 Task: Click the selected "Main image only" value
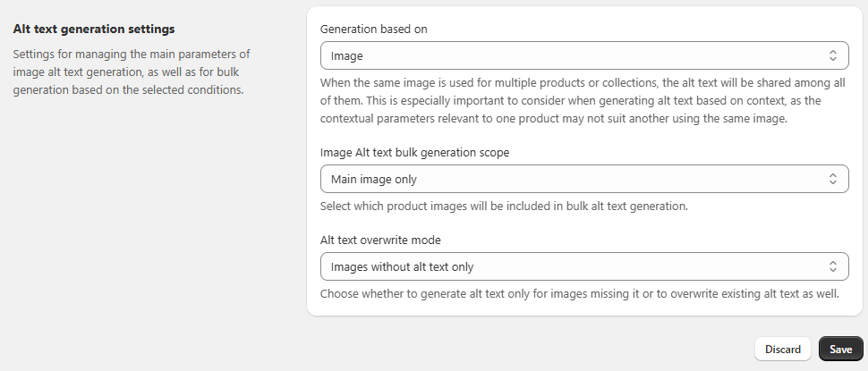374,179
